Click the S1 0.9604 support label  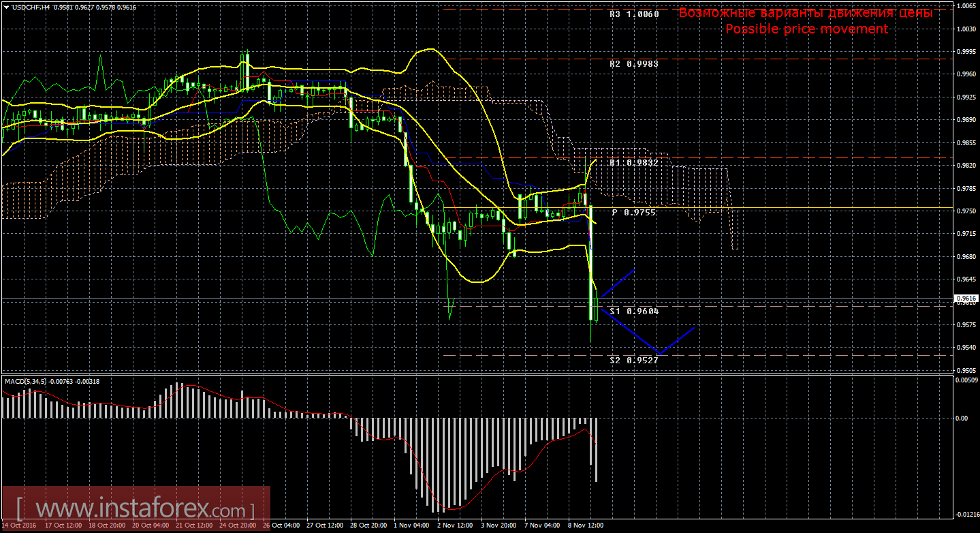coord(633,311)
